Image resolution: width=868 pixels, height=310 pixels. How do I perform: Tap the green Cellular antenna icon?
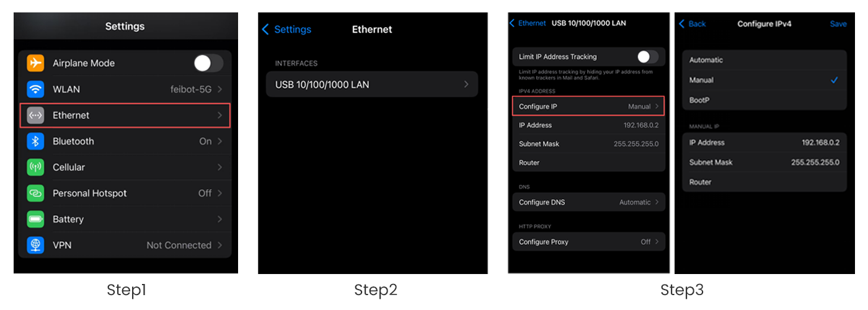pos(35,167)
